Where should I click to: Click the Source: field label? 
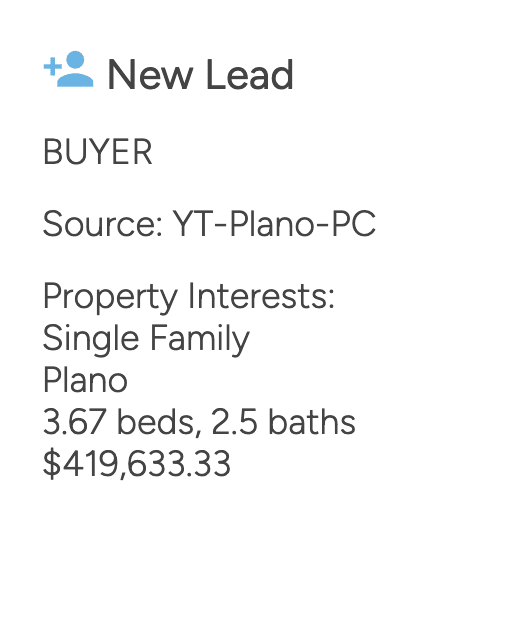(x=103, y=223)
